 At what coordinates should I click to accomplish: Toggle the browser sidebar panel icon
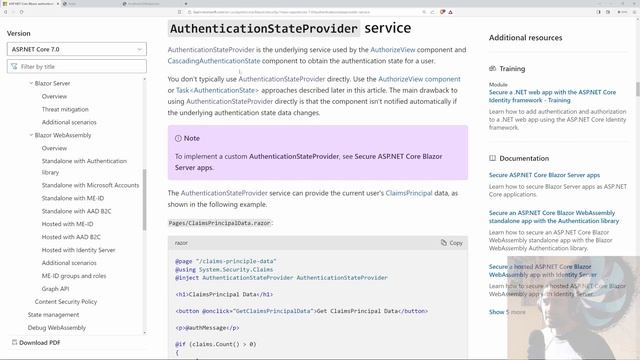[x=598, y=12]
